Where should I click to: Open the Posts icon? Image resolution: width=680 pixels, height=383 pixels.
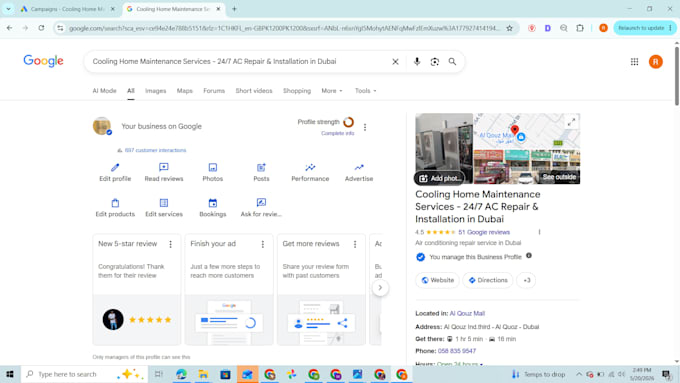coord(261,167)
